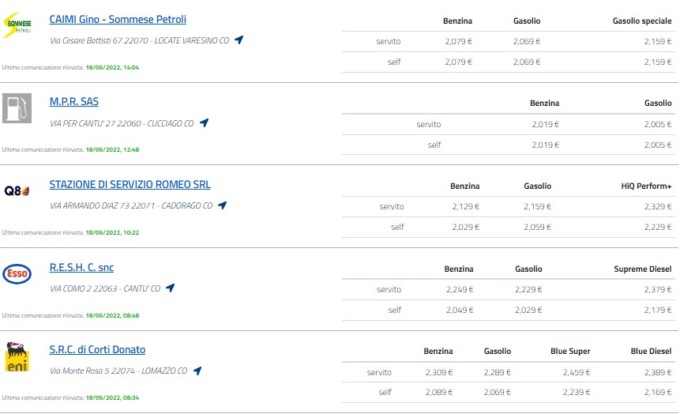Open STAZIONE DI SERVIZIO ROMEO SRL link
The image size is (680, 414).
tap(130, 185)
